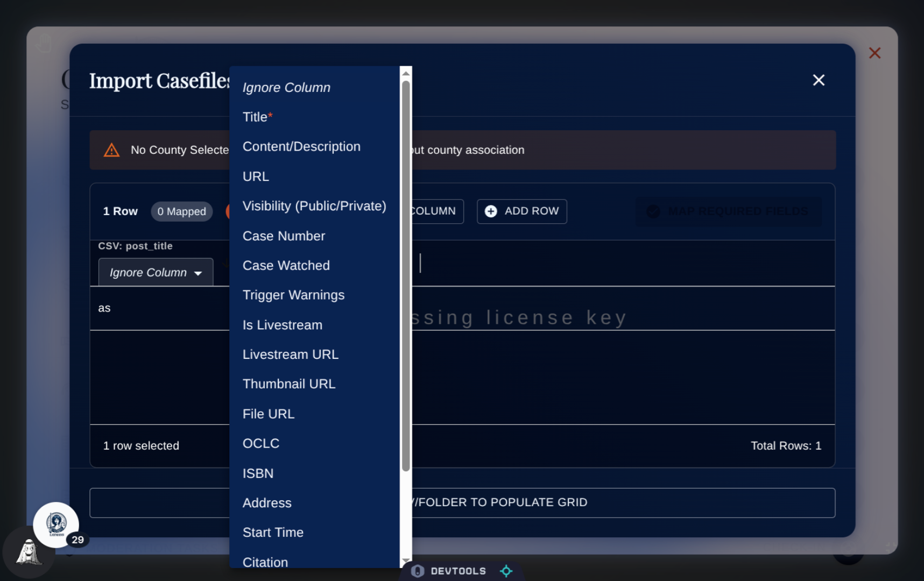
Task: Click the hand icon in background window
Action: 44,44
